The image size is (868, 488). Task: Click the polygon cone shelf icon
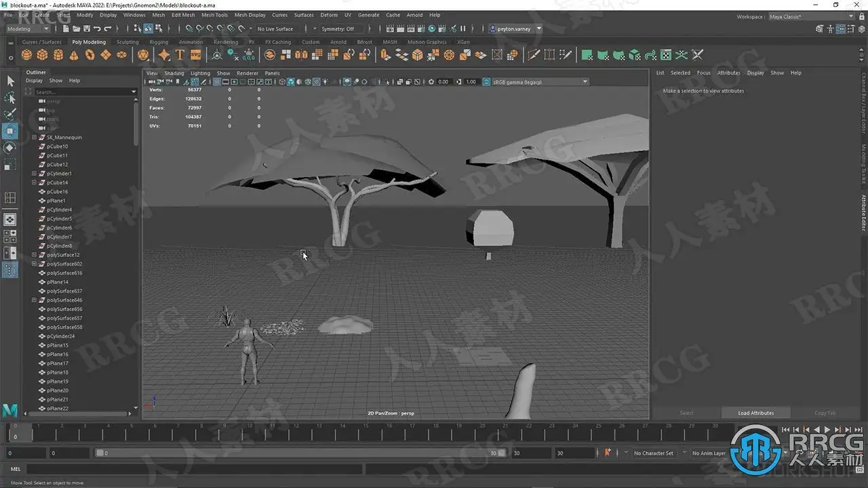click(74, 55)
